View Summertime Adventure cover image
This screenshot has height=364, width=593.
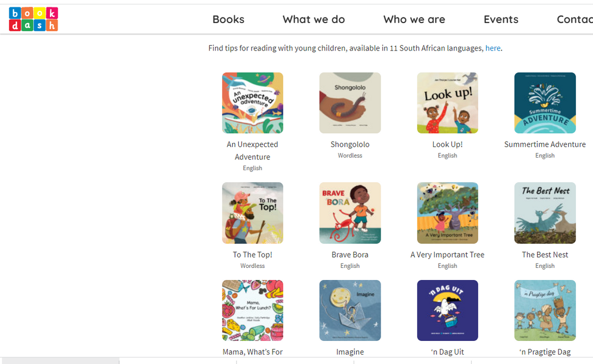(545, 103)
